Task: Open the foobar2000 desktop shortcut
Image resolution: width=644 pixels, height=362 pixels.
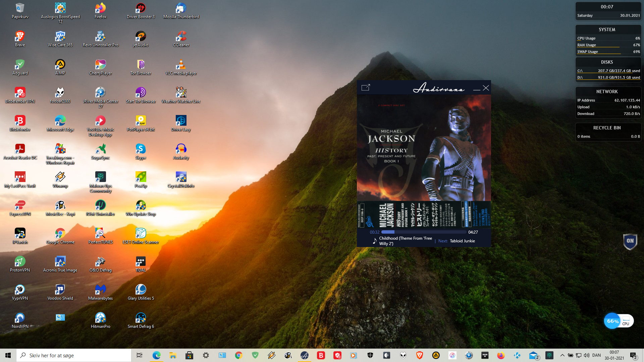Action: pos(60,93)
